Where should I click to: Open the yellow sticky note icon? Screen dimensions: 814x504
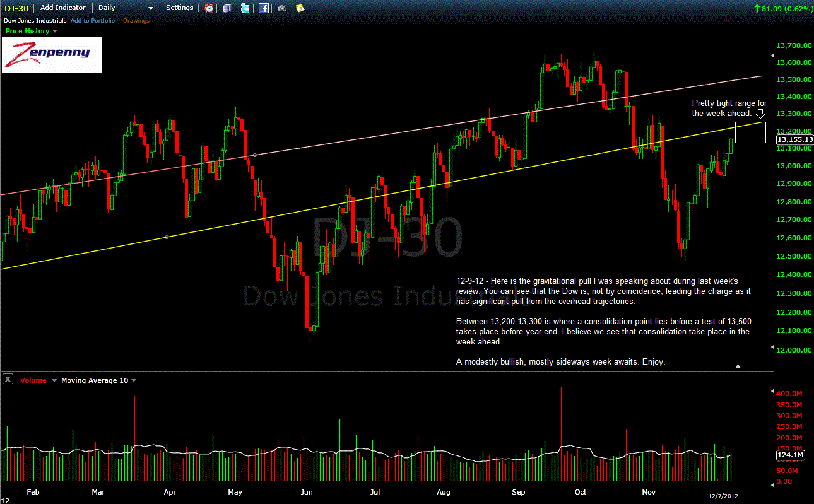tap(300, 8)
